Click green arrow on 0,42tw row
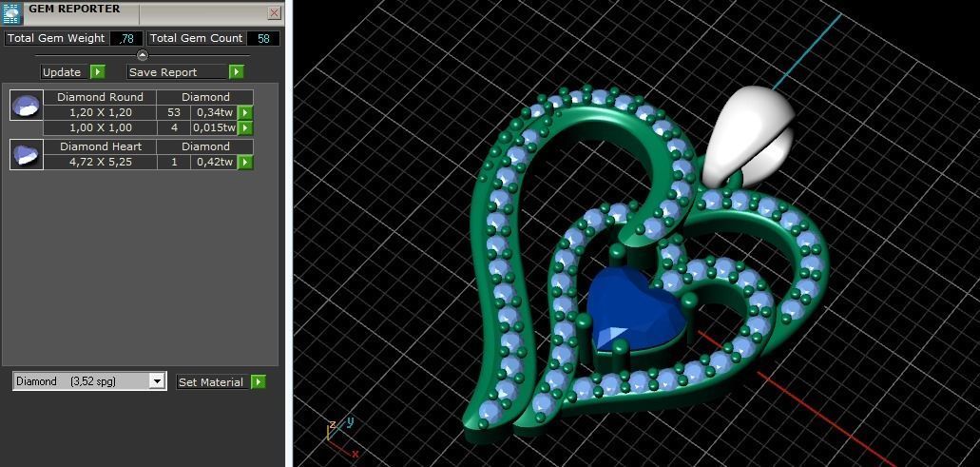The width and height of the screenshot is (980, 467). tap(245, 162)
